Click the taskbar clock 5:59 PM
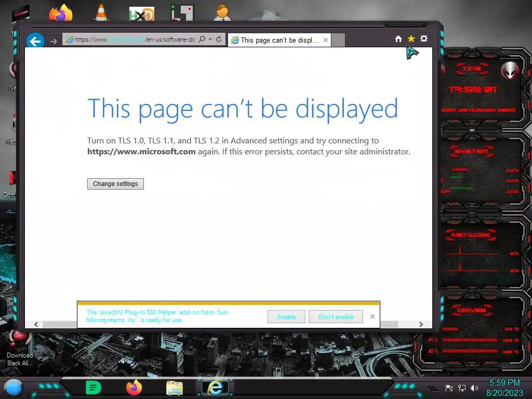Image resolution: width=532 pixels, height=399 pixels. [504, 382]
